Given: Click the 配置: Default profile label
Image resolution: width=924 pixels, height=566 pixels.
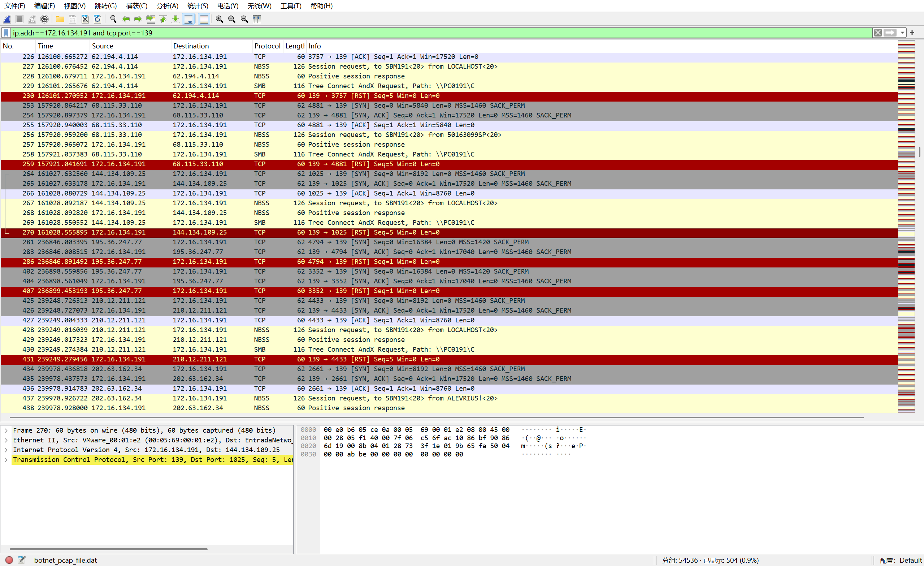Looking at the screenshot, I should [901, 560].
